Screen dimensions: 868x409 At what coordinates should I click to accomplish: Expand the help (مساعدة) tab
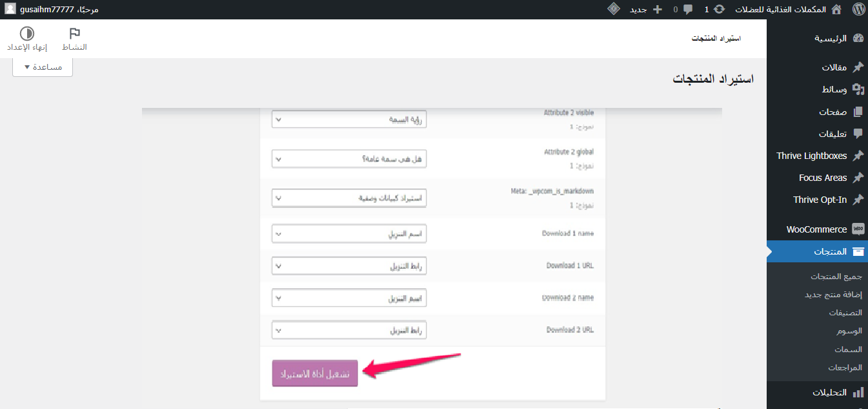click(x=43, y=67)
